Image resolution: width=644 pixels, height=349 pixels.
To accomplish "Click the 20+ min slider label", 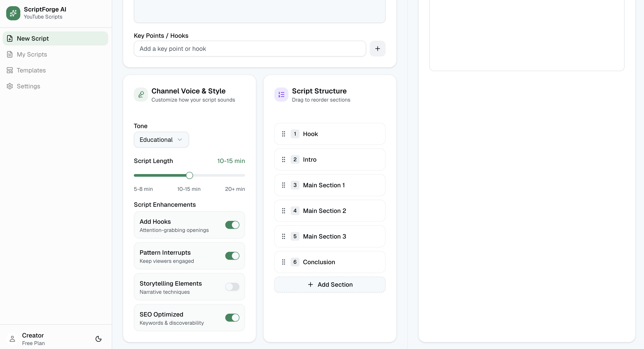I will point(235,189).
